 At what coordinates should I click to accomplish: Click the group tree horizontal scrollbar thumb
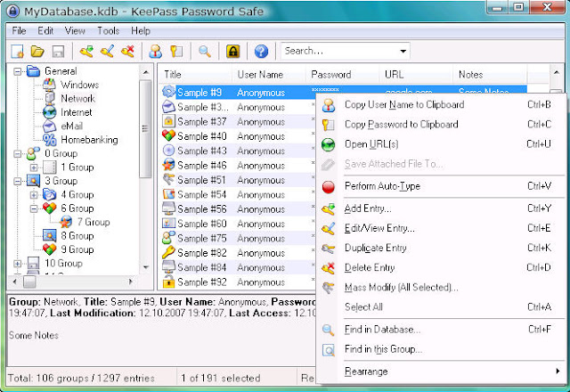(29, 282)
